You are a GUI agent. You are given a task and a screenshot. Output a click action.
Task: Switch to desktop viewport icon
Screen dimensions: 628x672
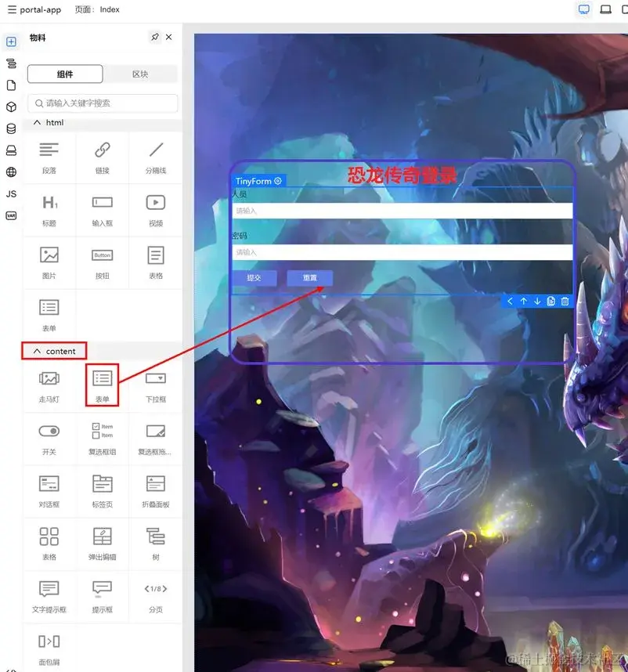click(x=583, y=9)
